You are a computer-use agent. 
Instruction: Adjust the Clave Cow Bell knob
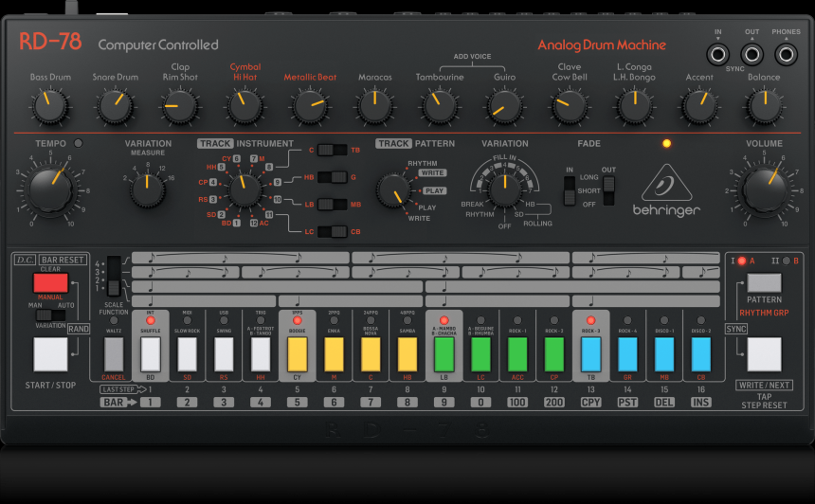570,106
